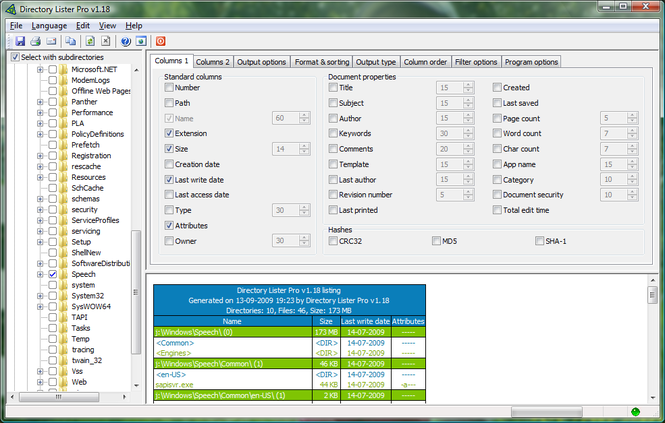Open Help via the blue question mark icon
The image size is (665, 423).
tap(126, 41)
